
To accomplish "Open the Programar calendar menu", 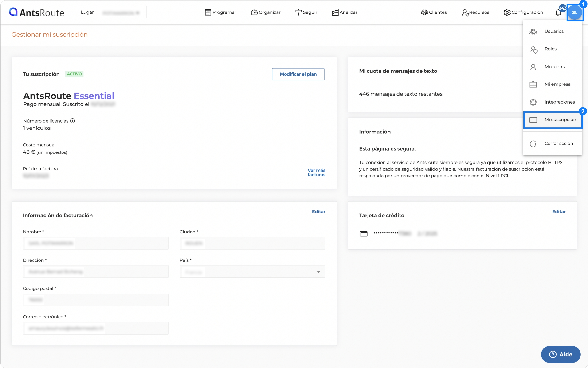I will coord(220,12).
